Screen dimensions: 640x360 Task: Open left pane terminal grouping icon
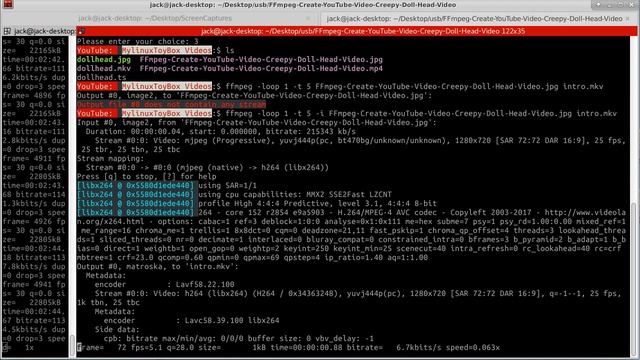[x=7, y=31]
